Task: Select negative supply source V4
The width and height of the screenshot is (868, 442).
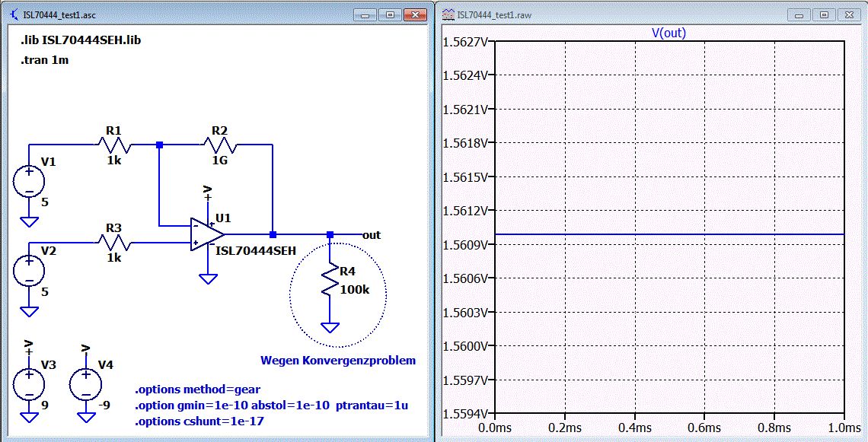Action: click(86, 383)
